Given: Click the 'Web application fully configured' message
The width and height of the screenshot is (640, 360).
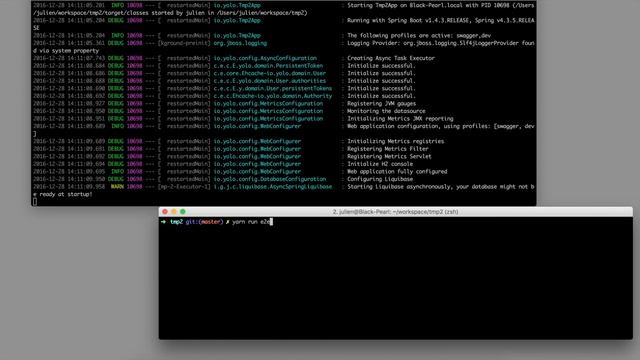Looking at the screenshot, I should (x=397, y=171).
